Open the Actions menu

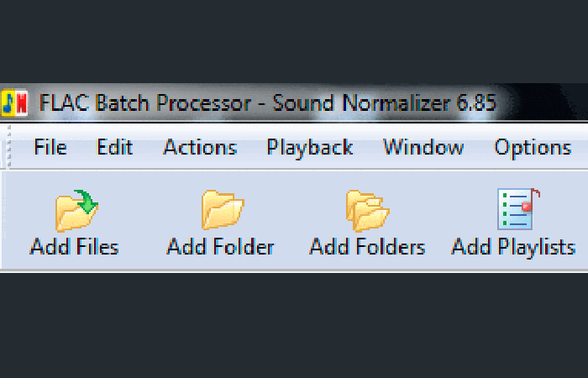point(200,147)
